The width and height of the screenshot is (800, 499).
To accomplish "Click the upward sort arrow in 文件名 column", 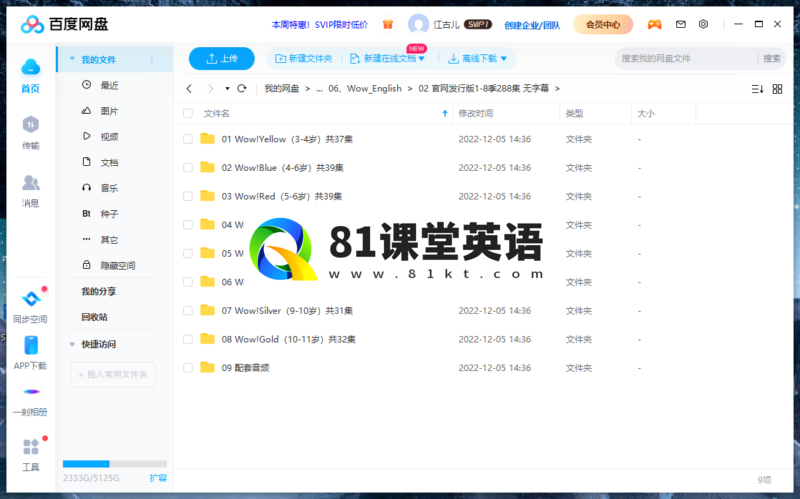I will click(x=445, y=113).
